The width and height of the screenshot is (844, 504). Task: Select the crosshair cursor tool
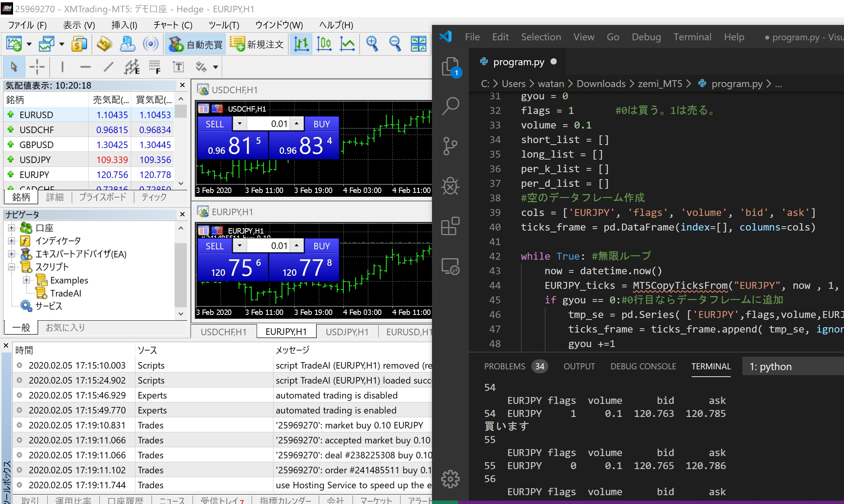pos(37,67)
